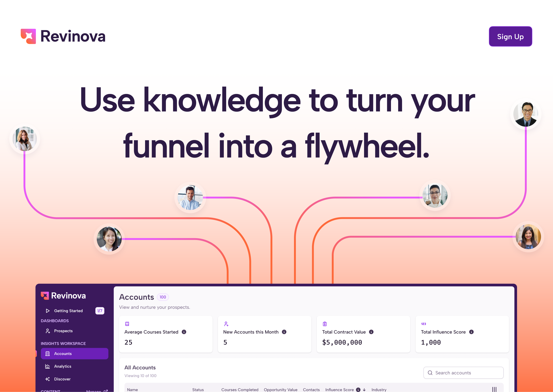The height and width of the screenshot is (392, 553).
Task: Click the "All Accounts" table title
Action: (140, 367)
